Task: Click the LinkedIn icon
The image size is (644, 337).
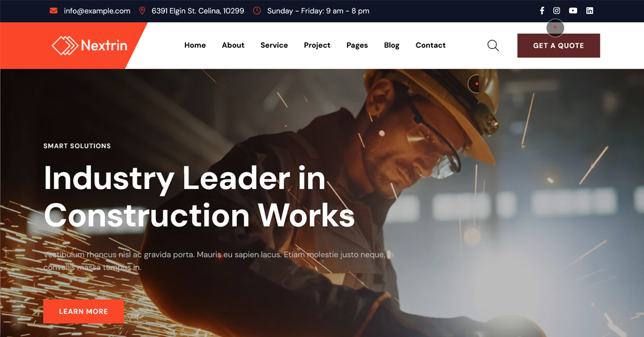Action: coord(589,10)
